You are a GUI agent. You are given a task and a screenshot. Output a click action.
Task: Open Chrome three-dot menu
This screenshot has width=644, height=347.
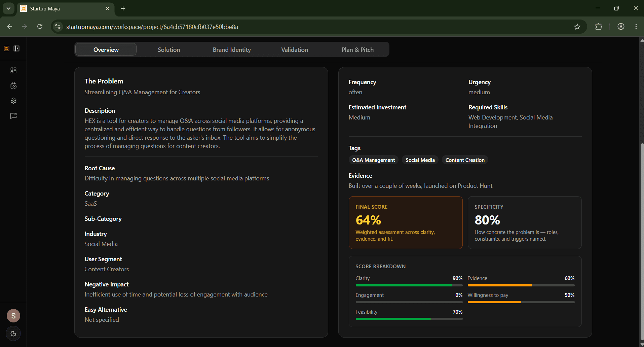point(636,27)
